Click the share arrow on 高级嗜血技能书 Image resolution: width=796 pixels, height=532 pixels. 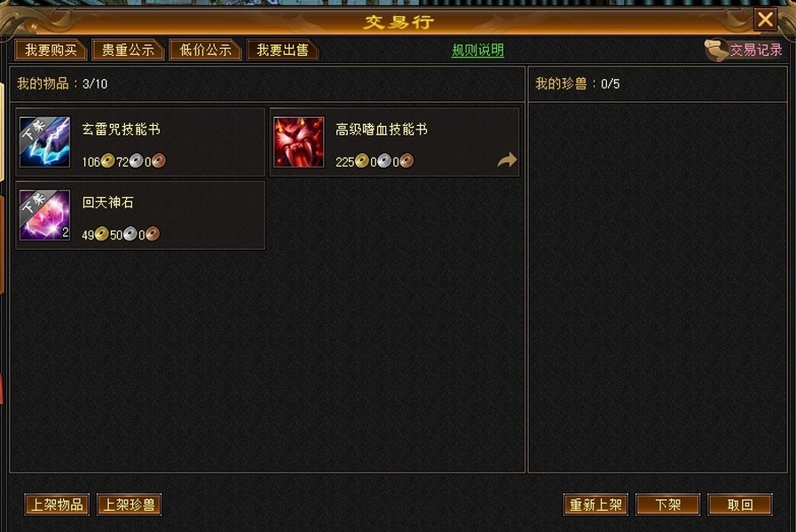507,160
